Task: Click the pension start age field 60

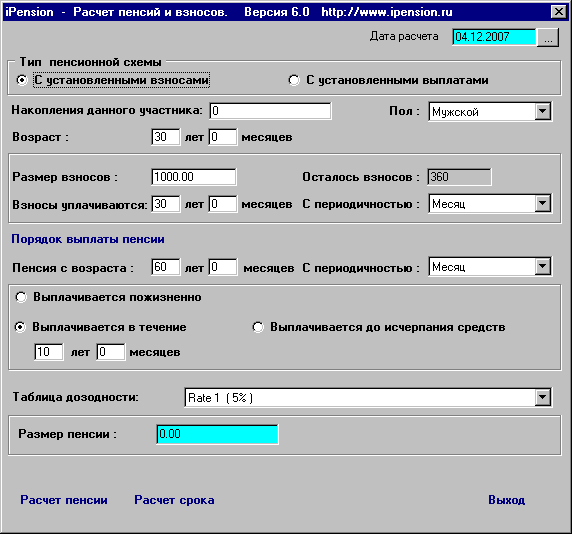Action: click(166, 267)
